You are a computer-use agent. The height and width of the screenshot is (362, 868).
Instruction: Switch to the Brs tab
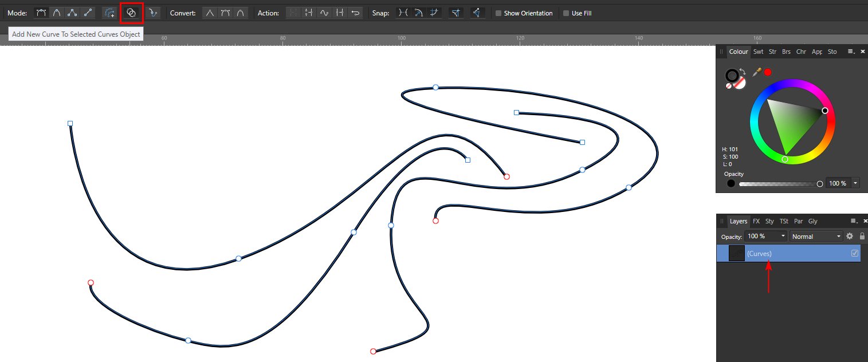(x=786, y=52)
